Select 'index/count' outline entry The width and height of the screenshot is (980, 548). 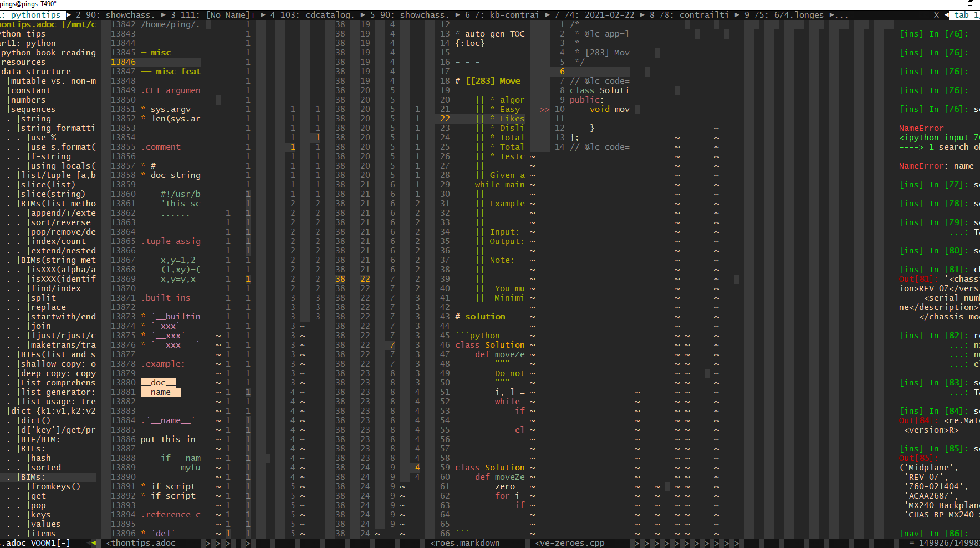58,241
